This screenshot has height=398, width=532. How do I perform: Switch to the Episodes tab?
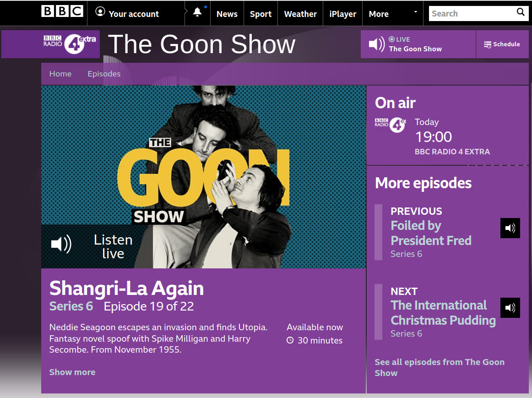[104, 74]
